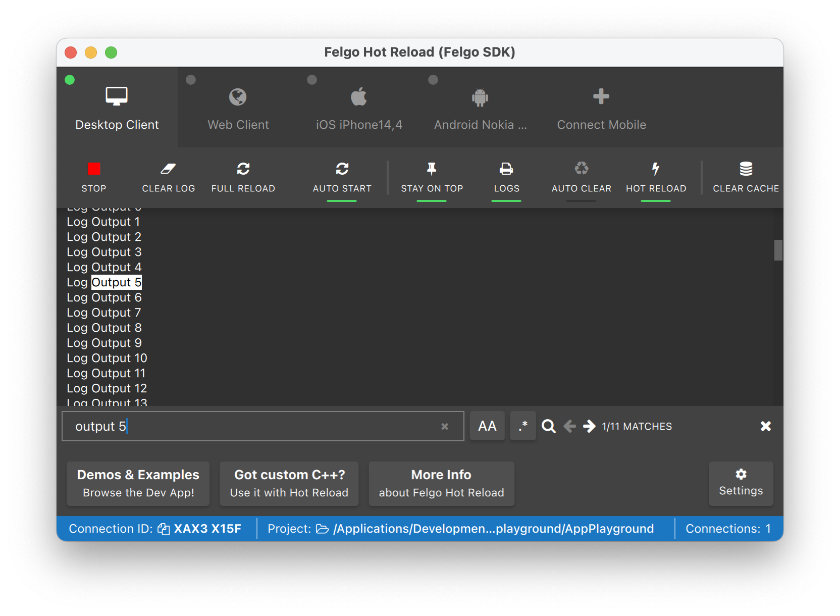Open Connect Mobile pairing
The width and height of the screenshot is (840, 616).
coord(601,109)
